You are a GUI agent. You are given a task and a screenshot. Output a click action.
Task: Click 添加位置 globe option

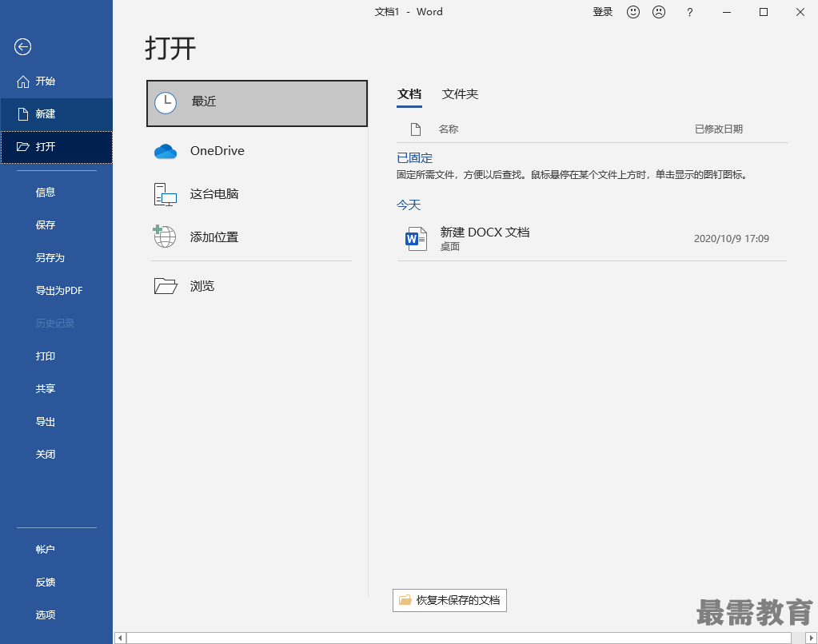tap(257, 238)
